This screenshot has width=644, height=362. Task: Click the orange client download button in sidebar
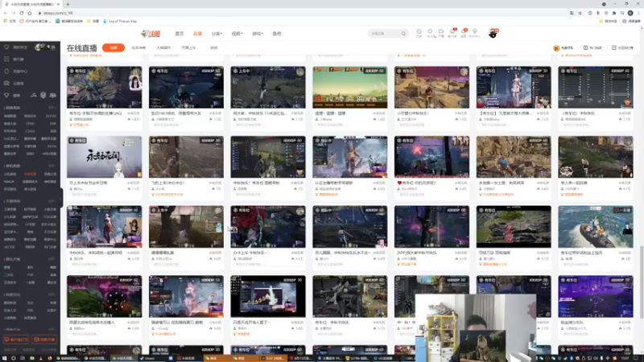point(16,339)
